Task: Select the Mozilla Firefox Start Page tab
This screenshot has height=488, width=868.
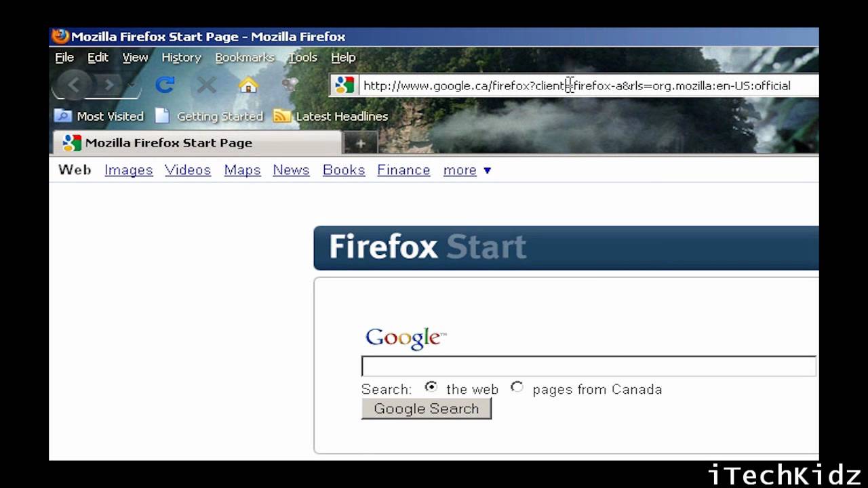Action: (x=197, y=143)
